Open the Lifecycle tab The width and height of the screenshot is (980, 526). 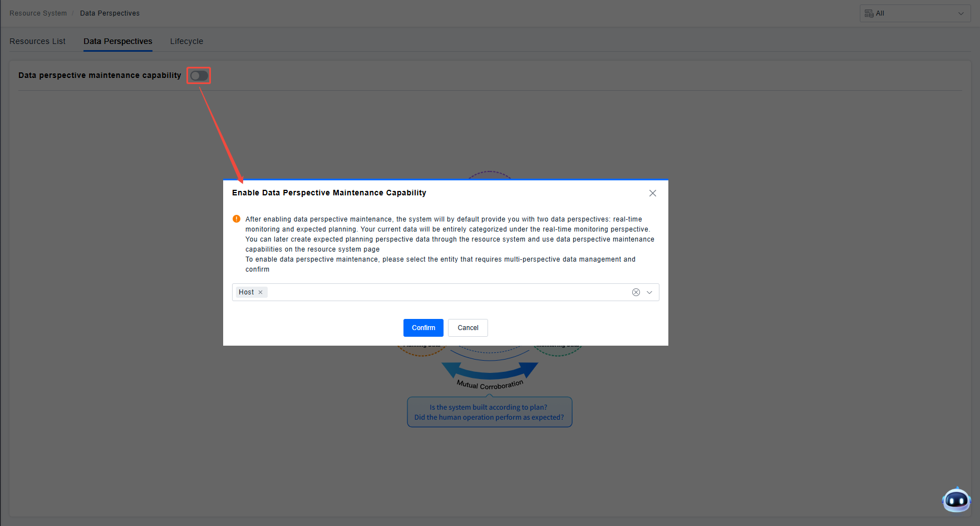pos(186,41)
